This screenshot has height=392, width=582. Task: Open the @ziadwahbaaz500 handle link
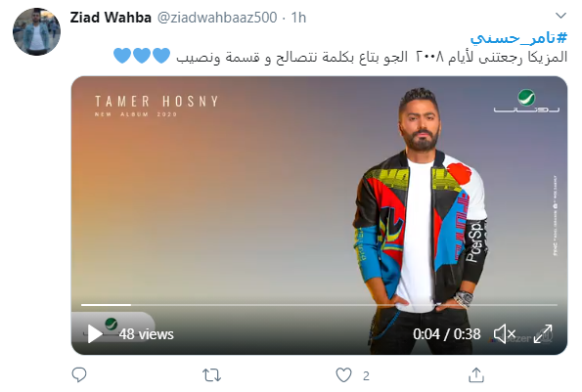pos(217,18)
